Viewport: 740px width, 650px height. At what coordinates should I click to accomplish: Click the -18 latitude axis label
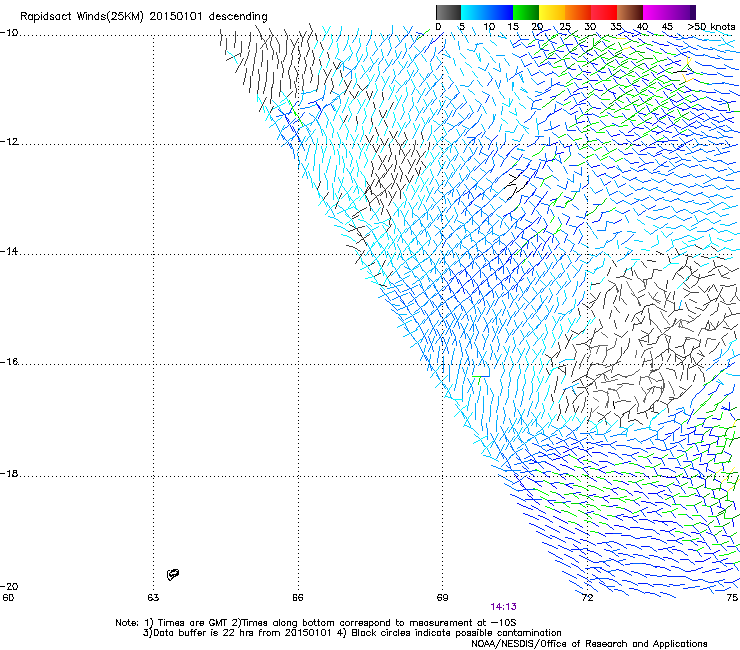(x=9, y=473)
